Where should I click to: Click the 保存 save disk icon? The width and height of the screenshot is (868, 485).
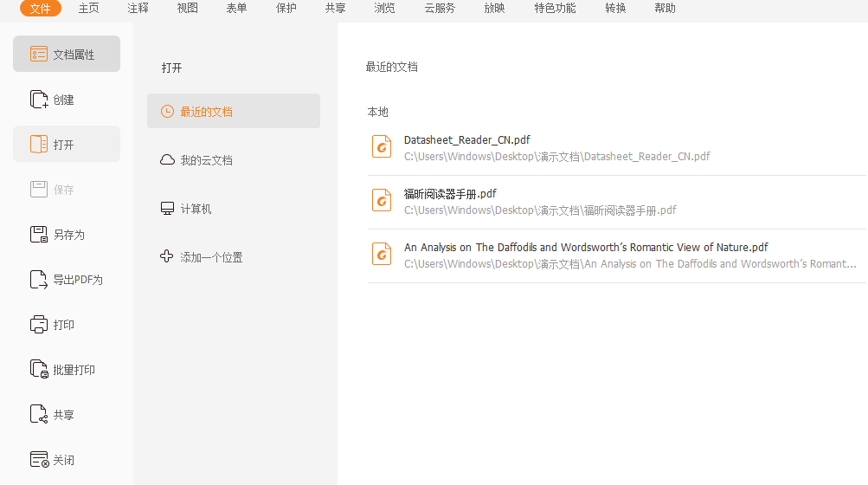coord(38,189)
